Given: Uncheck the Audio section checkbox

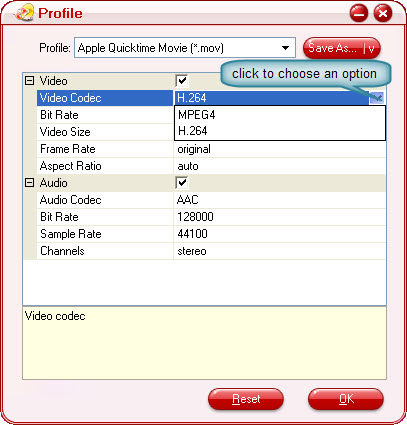Looking at the screenshot, I should coord(182,183).
